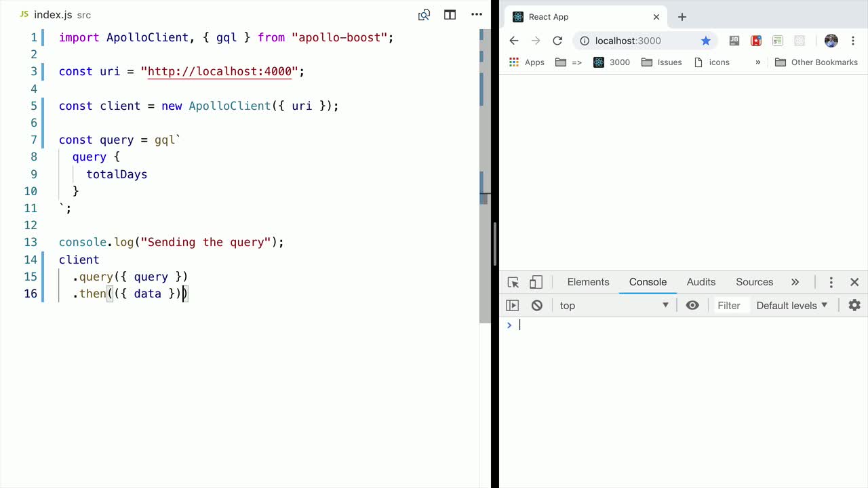This screenshot has height=488, width=868.
Task: Open the Other Bookmarks folder
Action: coord(816,62)
